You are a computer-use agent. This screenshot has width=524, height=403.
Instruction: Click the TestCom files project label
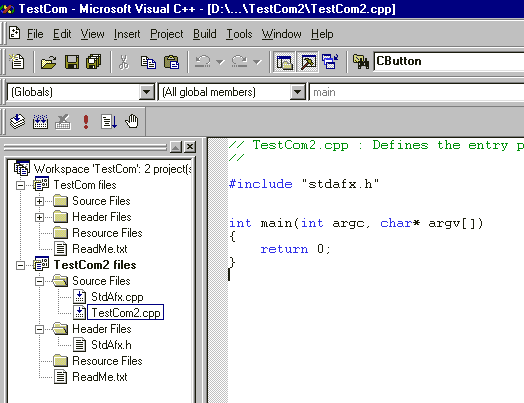[85, 185]
